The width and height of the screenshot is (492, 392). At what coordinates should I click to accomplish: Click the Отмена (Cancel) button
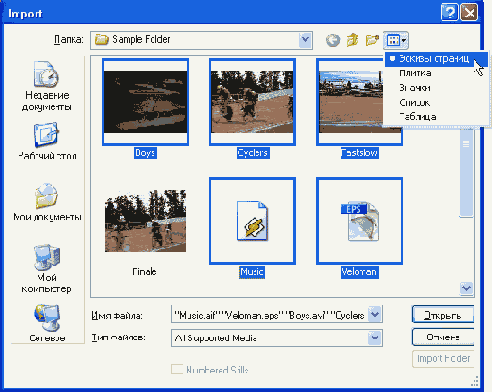click(x=443, y=337)
